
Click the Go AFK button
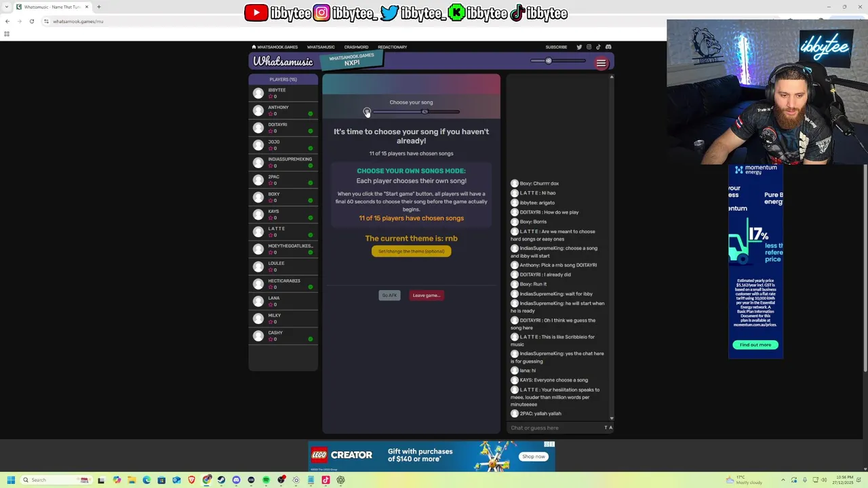[x=389, y=295]
